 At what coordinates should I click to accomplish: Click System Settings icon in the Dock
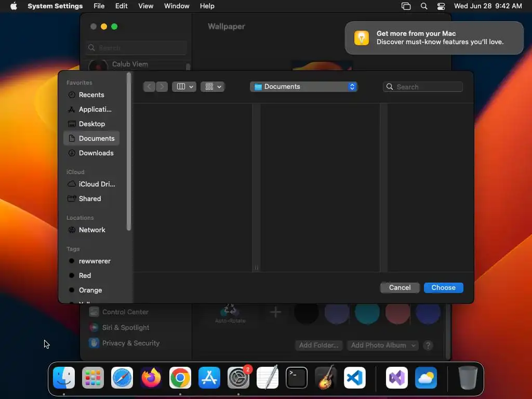(238, 378)
